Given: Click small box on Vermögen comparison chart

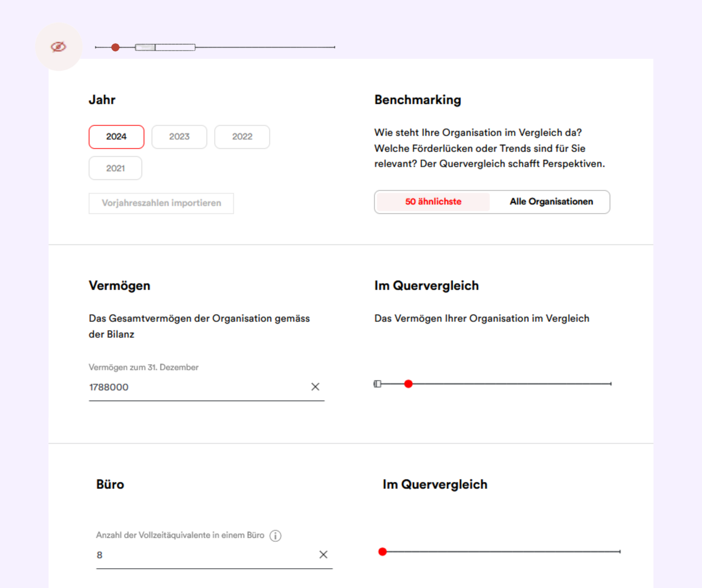Looking at the screenshot, I should coord(377,384).
